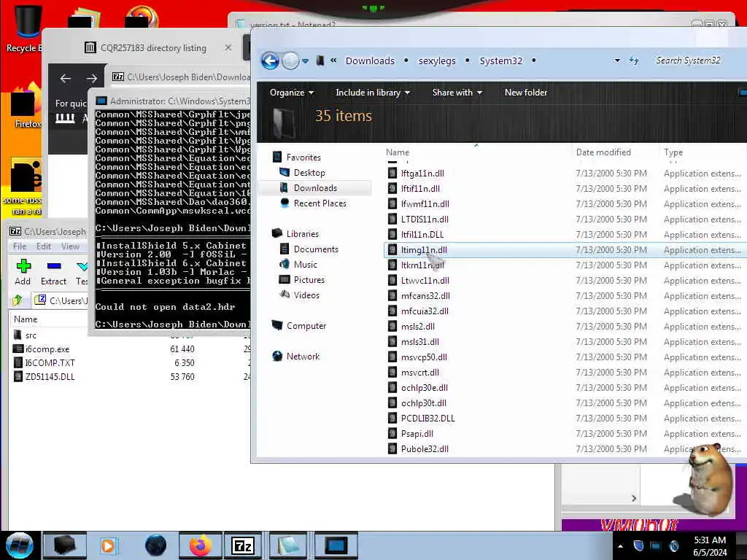This screenshot has width=747, height=560.
Task: Select file Ltwvc11n.dll
Action: [x=425, y=281]
